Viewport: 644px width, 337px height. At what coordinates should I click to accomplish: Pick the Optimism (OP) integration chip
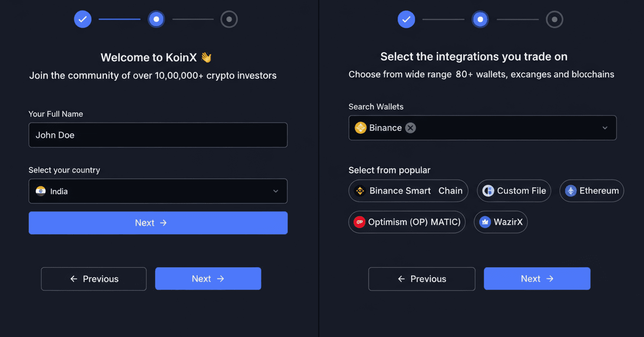(x=407, y=222)
